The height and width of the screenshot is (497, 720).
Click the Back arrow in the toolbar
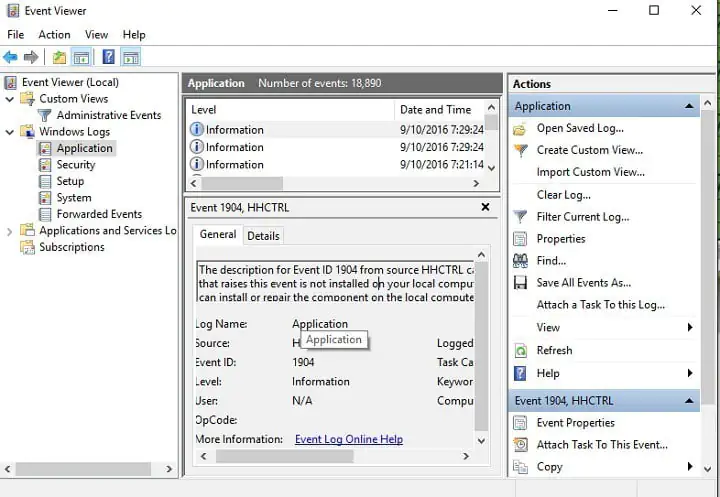(x=10, y=57)
